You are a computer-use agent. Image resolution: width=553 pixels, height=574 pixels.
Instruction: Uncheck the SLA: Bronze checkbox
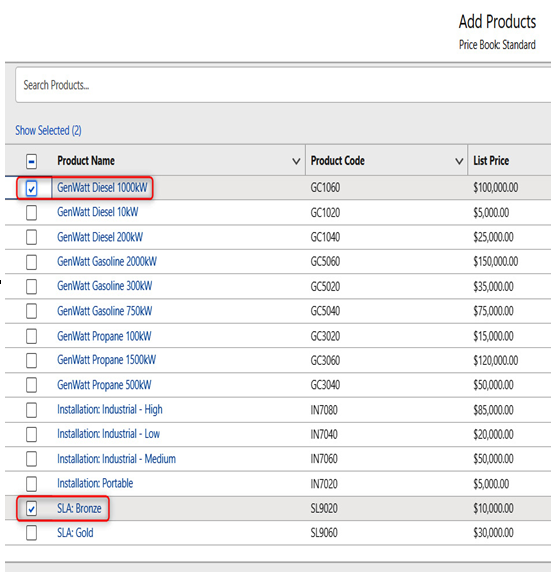click(31, 508)
